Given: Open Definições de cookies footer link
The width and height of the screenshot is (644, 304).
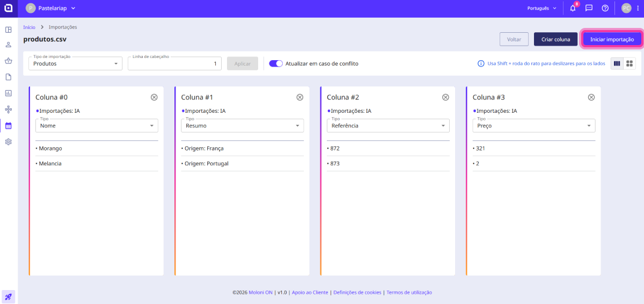Looking at the screenshot, I should tap(357, 293).
